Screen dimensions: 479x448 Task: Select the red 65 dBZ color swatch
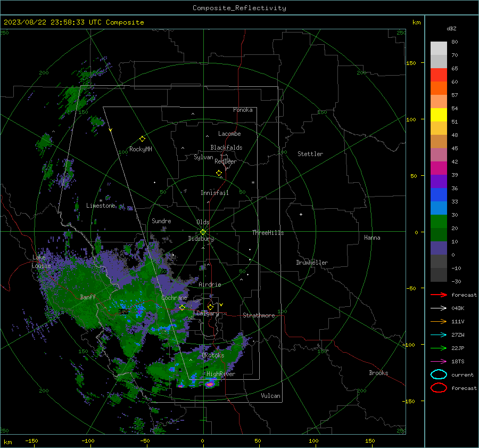(439, 75)
